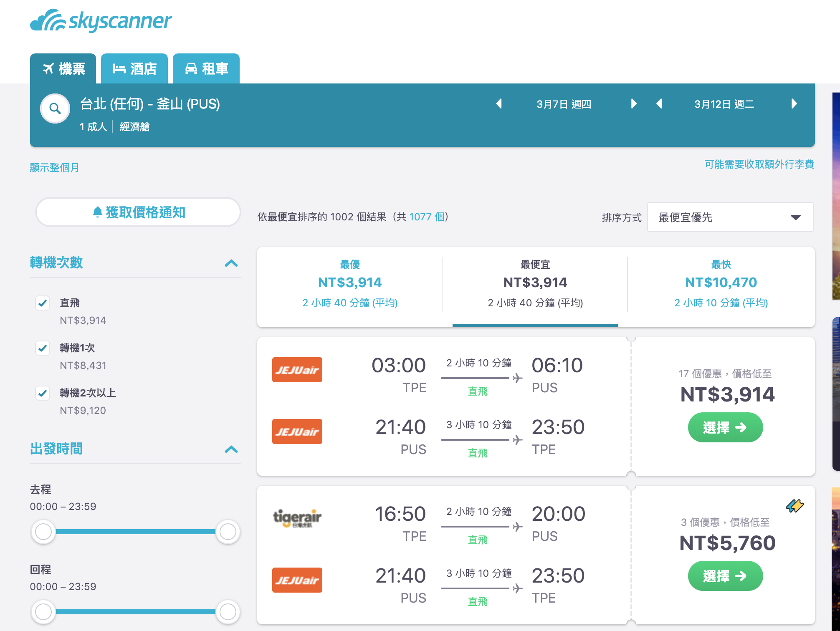The height and width of the screenshot is (631, 840).
Task: Click the 3月7日 週四 departure date
Action: coord(564,104)
